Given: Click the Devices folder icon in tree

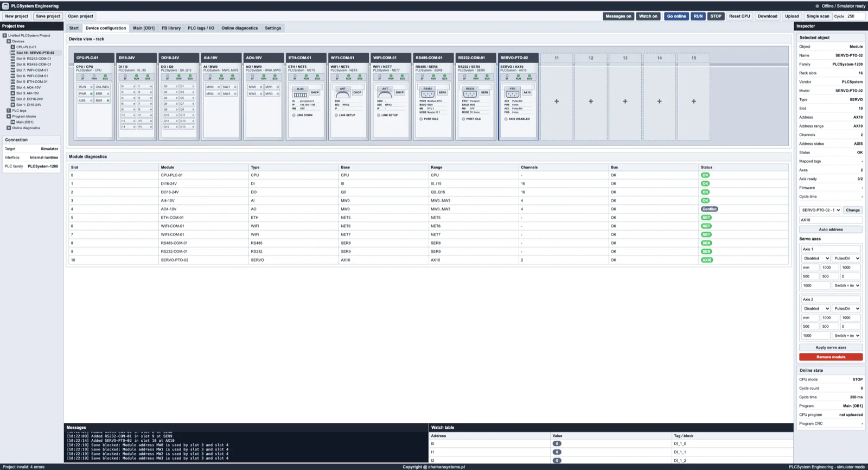Looking at the screenshot, I should (x=9, y=41).
